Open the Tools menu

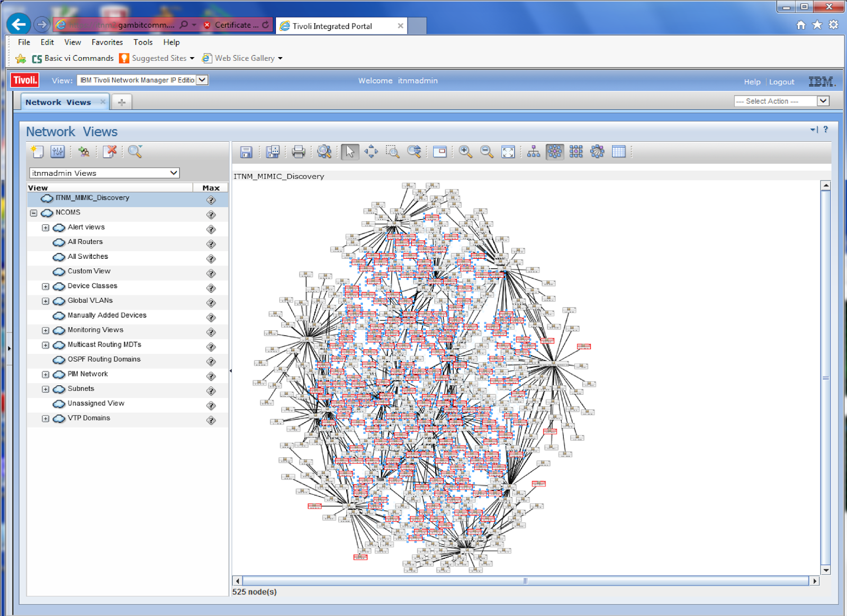(142, 42)
